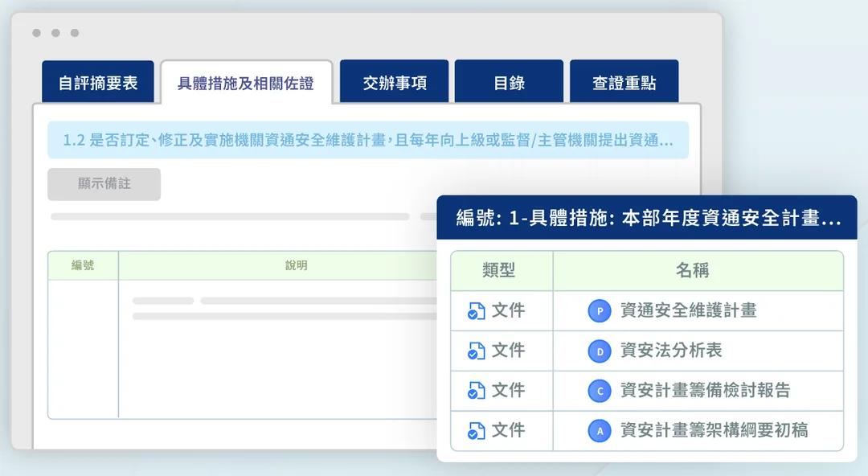This screenshot has height=476, width=868.
Task: Open the 查證重點 tab
Action: tap(624, 82)
